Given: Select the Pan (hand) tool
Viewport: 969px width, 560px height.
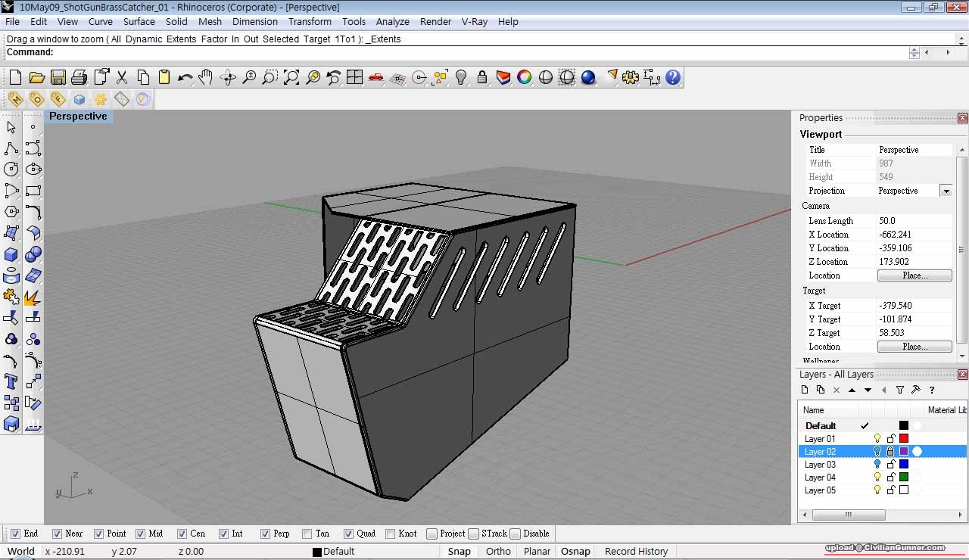Looking at the screenshot, I should (x=206, y=77).
